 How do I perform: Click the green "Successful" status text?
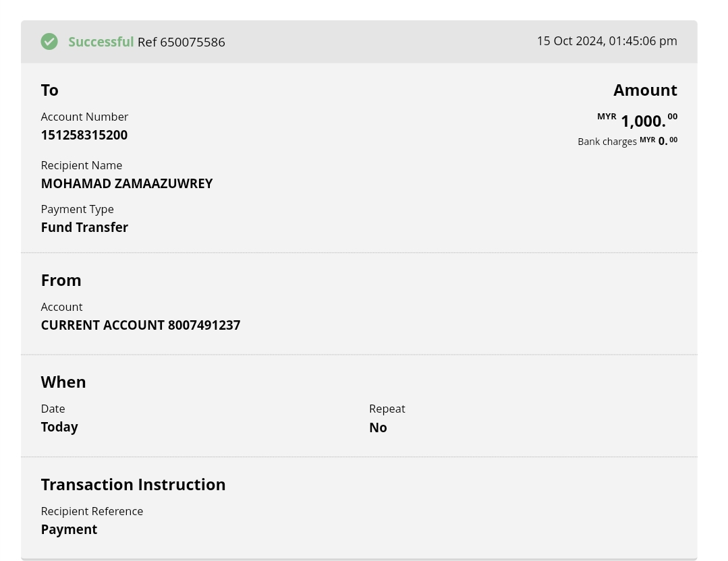(101, 42)
